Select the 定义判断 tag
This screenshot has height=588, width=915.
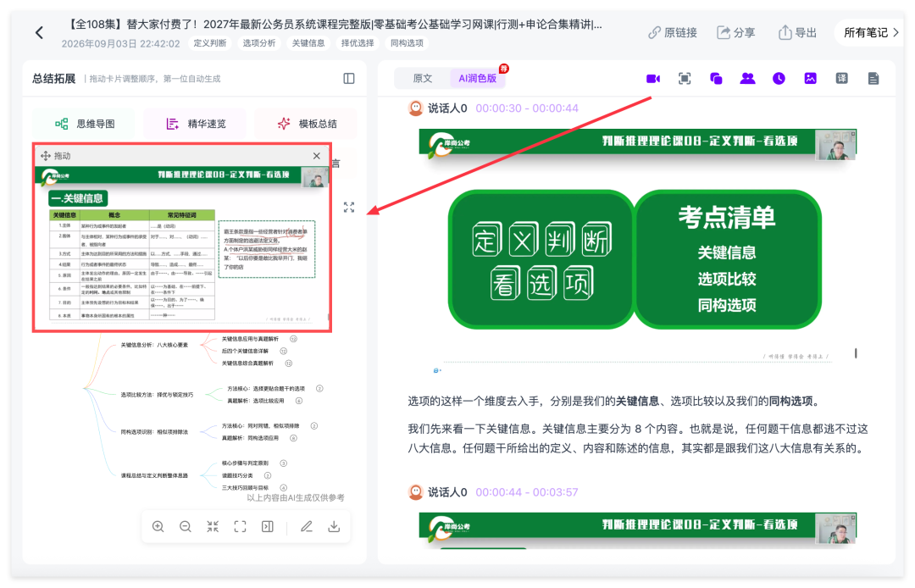[x=209, y=43]
